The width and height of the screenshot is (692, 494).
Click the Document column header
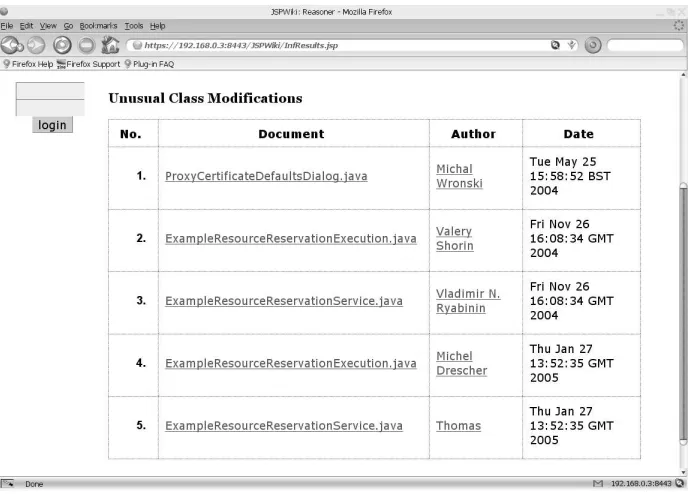click(291, 134)
